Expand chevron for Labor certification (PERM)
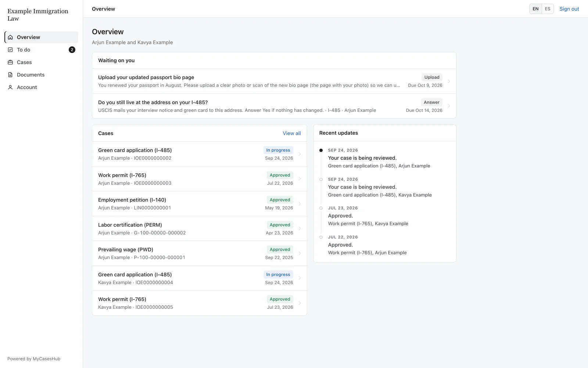588x368 pixels. click(300, 229)
